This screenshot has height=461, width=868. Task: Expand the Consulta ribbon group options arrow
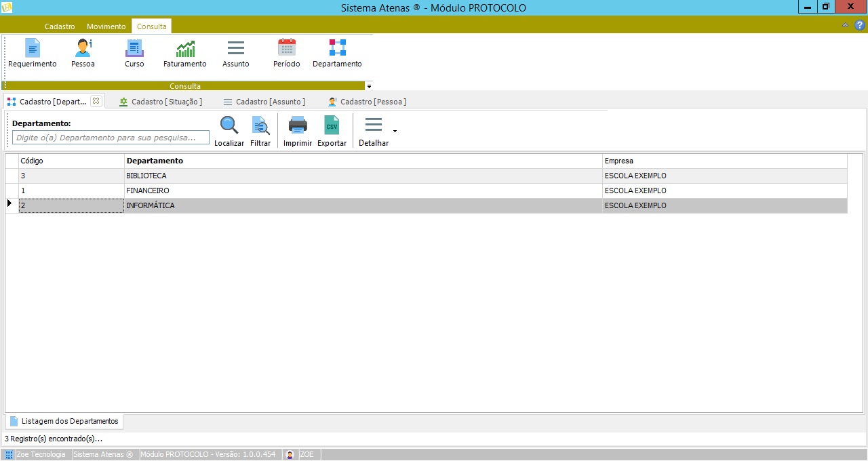369,86
